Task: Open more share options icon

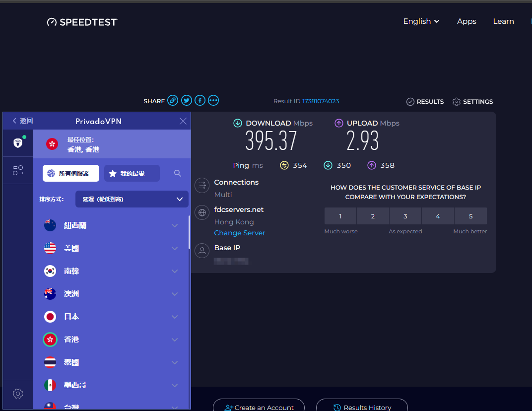Action: (x=213, y=100)
